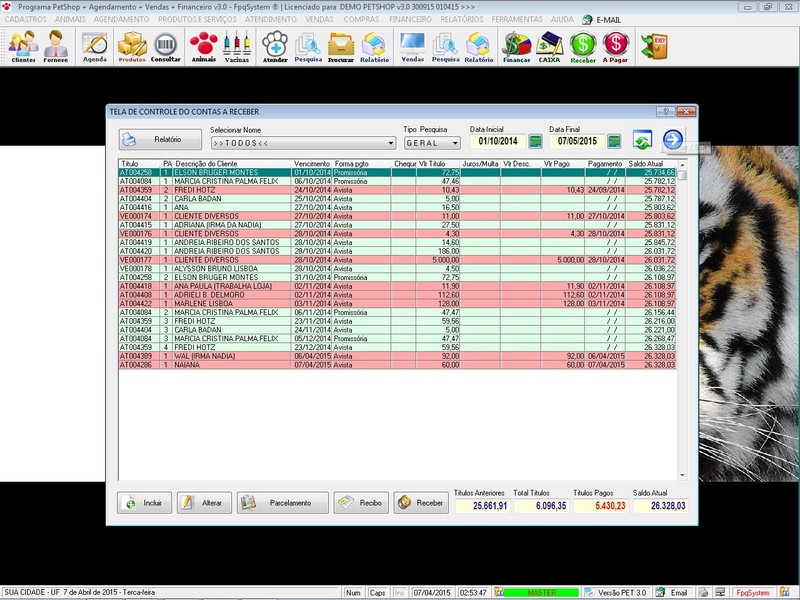This screenshot has height=600, width=800.
Task: Click the Data Final date field
Action: click(577, 141)
